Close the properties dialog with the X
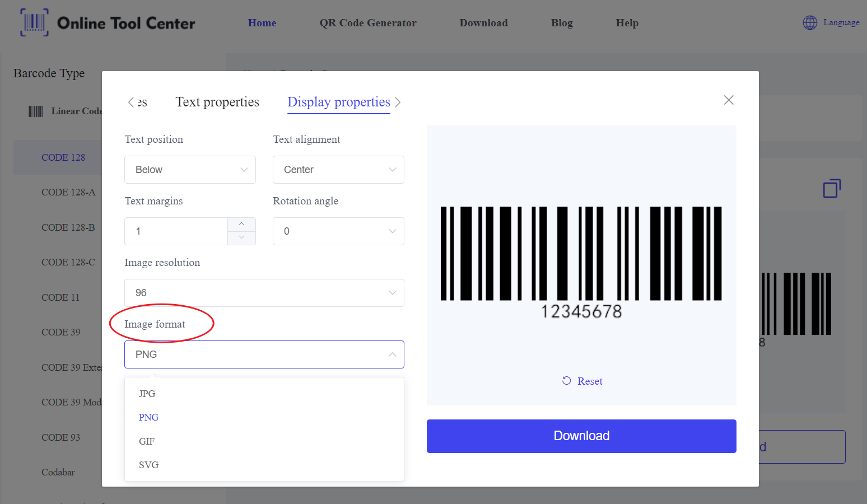The height and width of the screenshot is (504, 867). (729, 100)
